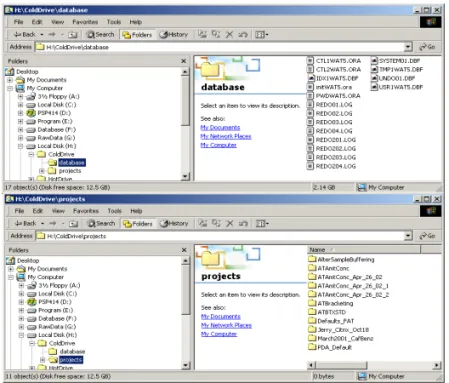The width and height of the screenshot is (449, 383).
Task: Expand RawData (G:) in projects window tree
Action: point(21,327)
